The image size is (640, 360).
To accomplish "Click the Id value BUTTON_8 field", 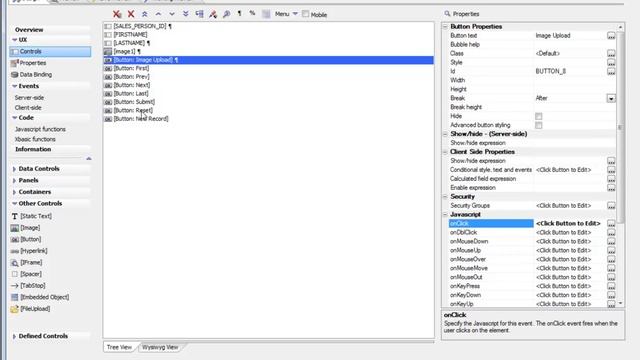I will (x=570, y=71).
